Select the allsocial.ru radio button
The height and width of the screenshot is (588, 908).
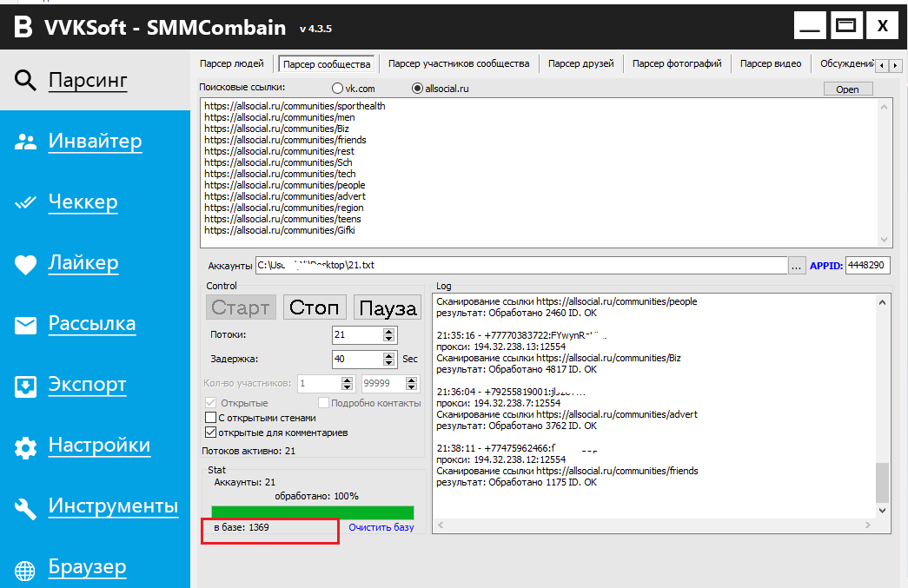click(417, 89)
